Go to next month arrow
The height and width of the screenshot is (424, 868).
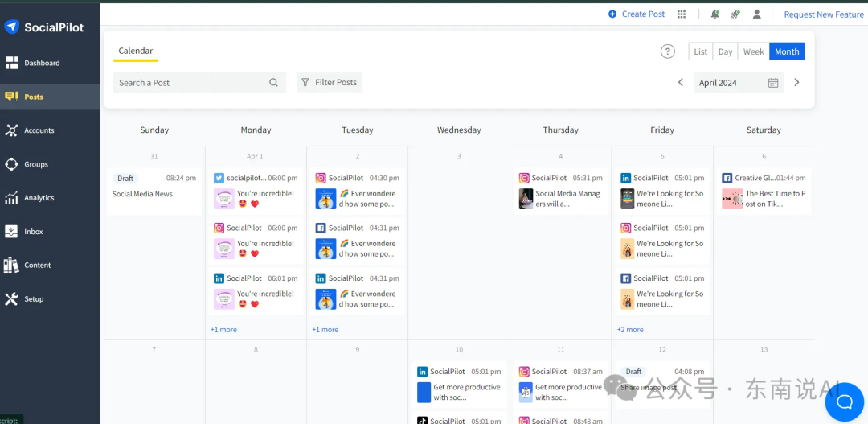click(796, 83)
